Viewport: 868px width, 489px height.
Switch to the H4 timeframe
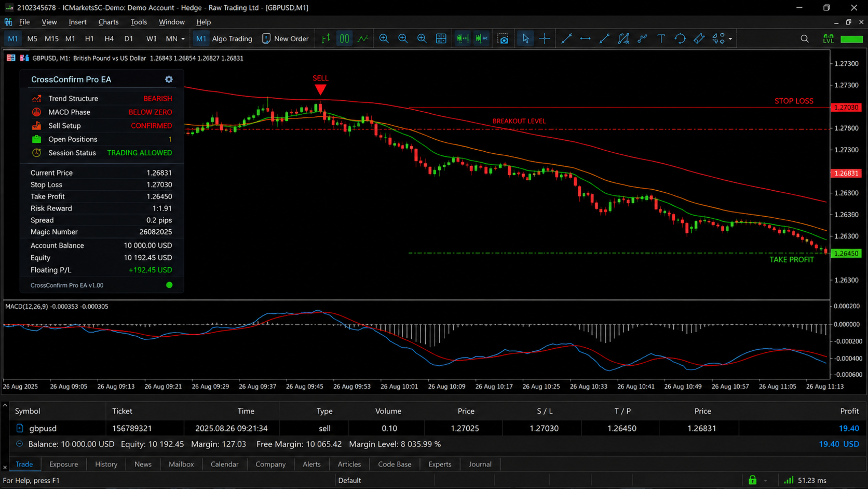point(109,38)
